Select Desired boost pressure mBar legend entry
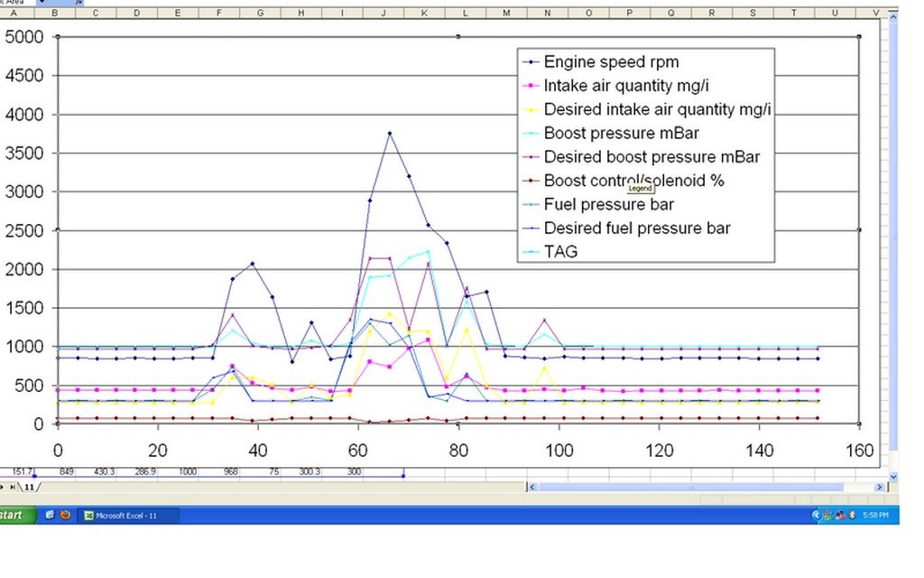This screenshot has width=924, height=578. coord(642,157)
